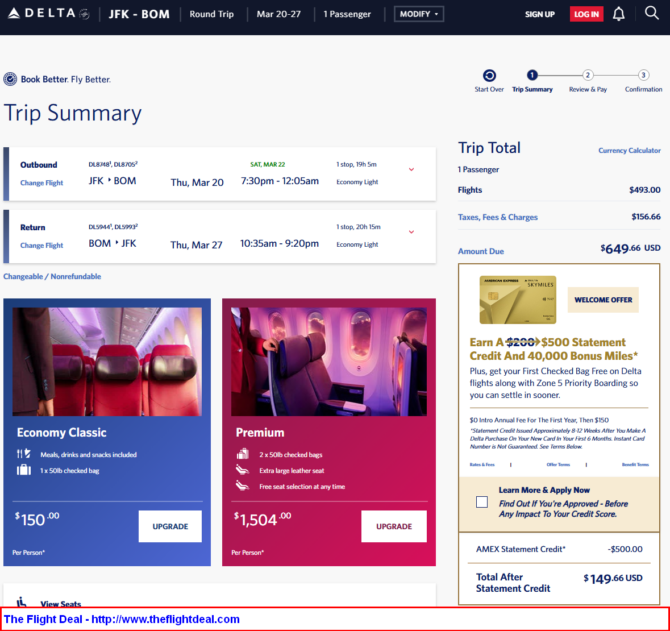This screenshot has height=631, width=670.
Task: Click the $649.66 USD amount
Action: tap(630, 248)
